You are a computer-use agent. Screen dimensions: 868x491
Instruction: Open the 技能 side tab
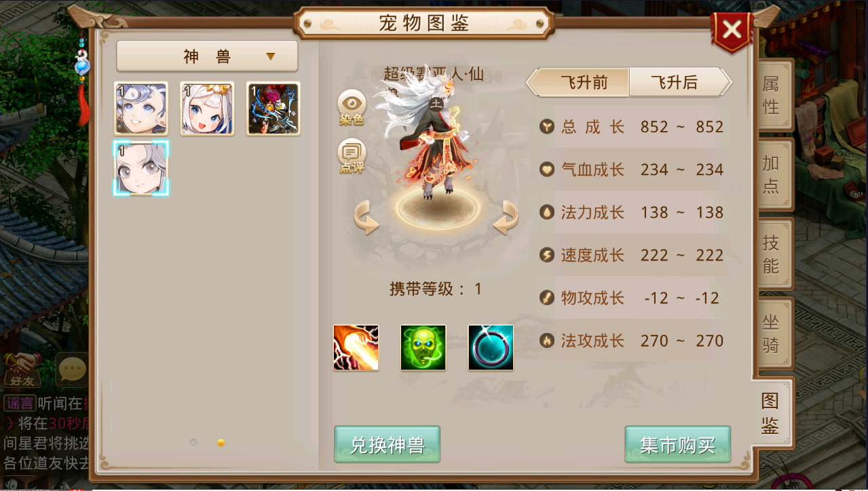(x=772, y=253)
